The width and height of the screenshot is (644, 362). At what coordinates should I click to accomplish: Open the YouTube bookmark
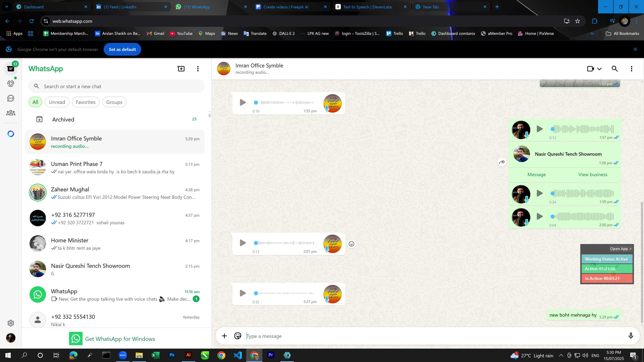tap(181, 34)
